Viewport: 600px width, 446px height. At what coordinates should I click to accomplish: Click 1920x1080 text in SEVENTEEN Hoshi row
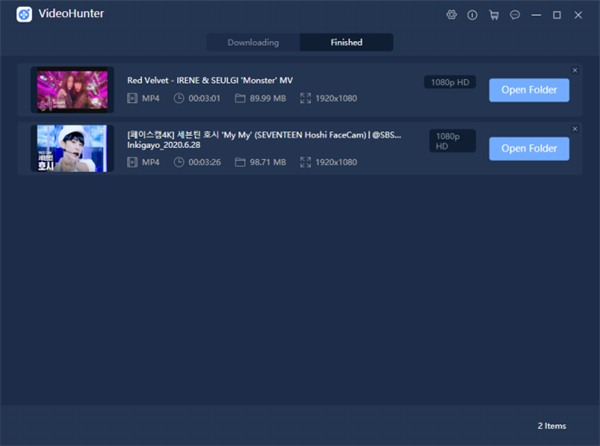[x=336, y=162]
